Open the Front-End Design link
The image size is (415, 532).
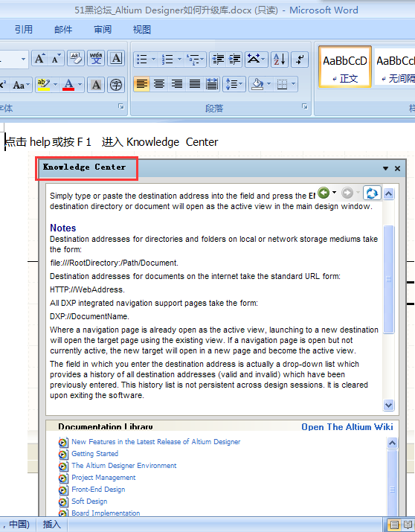(x=98, y=490)
